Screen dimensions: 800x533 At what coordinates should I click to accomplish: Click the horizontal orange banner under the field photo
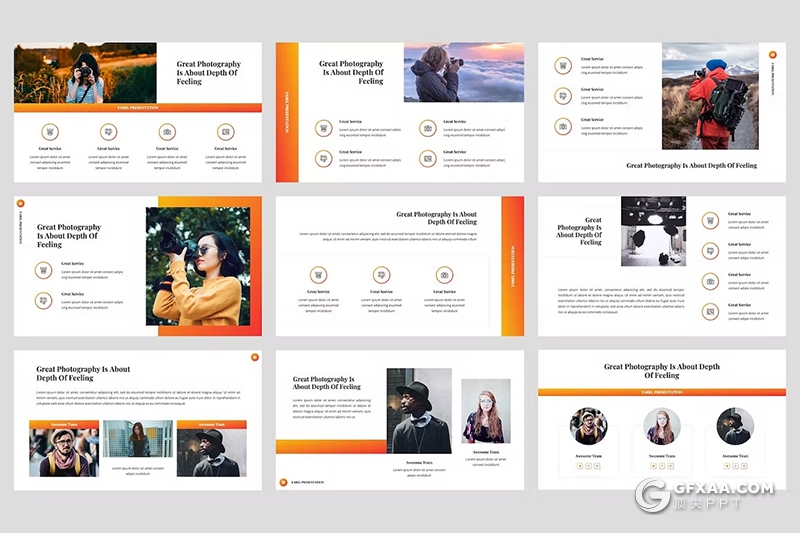pyautogui.click(x=138, y=107)
